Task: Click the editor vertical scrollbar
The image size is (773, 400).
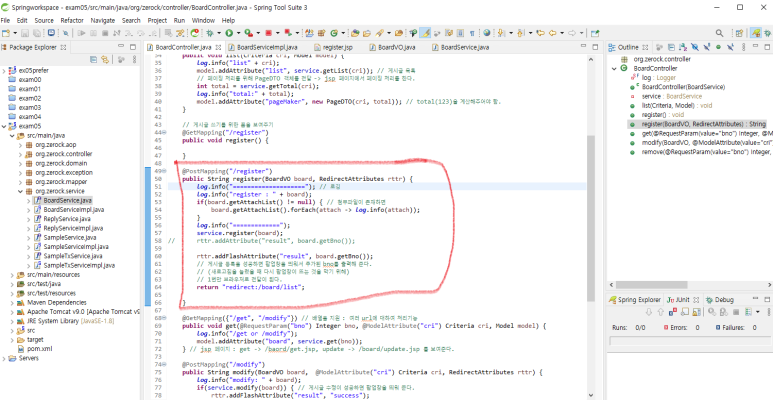Action: (x=590, y=218)
